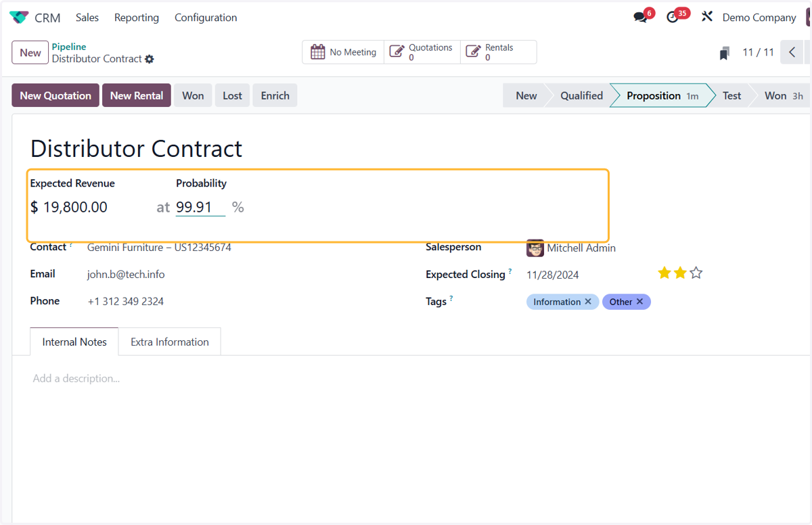Mark the opportunity as Lost
Viewport: 812px width, 525px height.
tap(233, 95)
